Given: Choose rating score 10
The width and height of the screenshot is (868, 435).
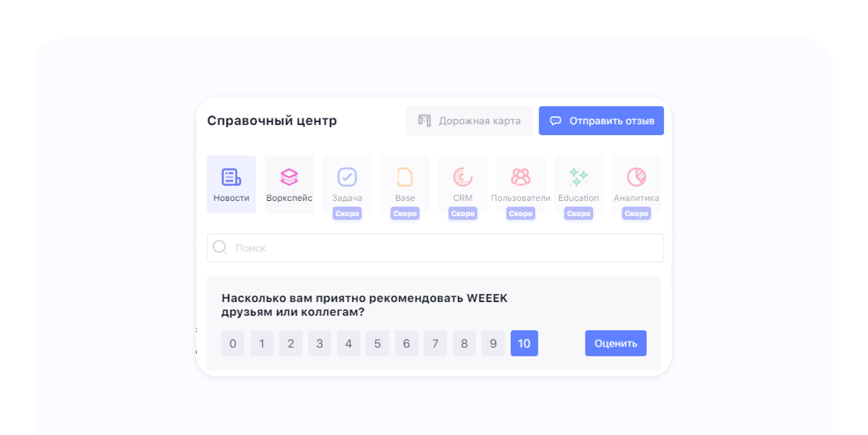Looking at the screenshot, I should (x=524, y=343).
